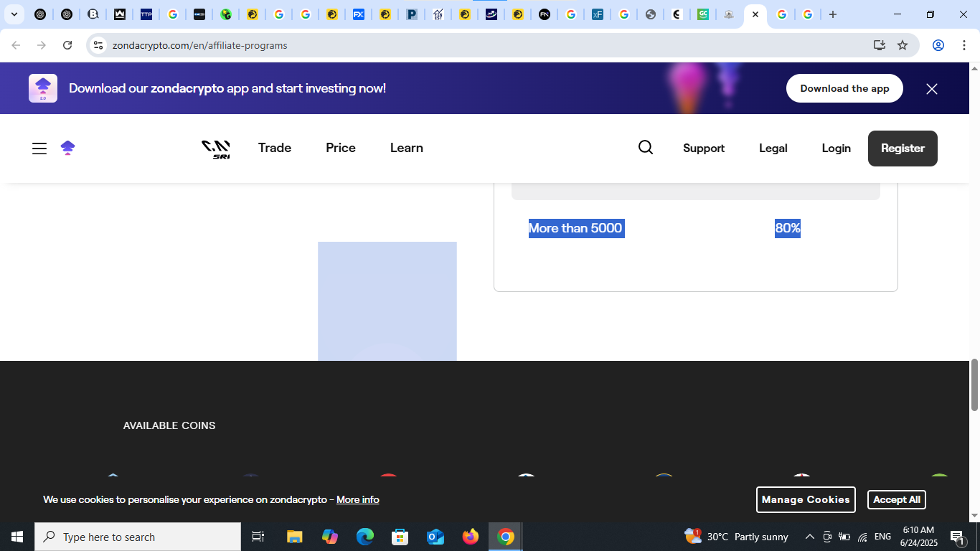
Task: Accept all cookies
Action: tap(897, 499)
